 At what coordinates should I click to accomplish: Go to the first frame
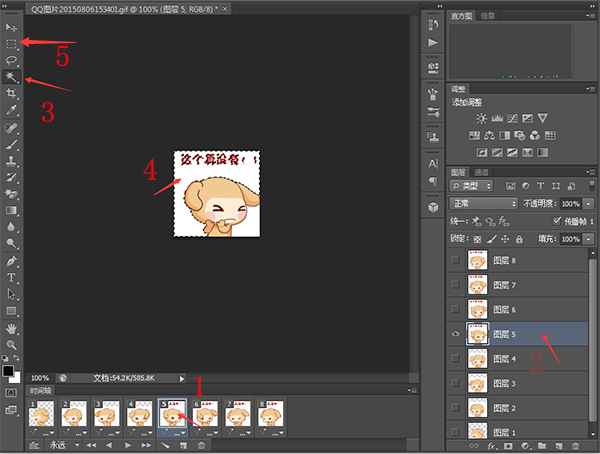(91, 445)
